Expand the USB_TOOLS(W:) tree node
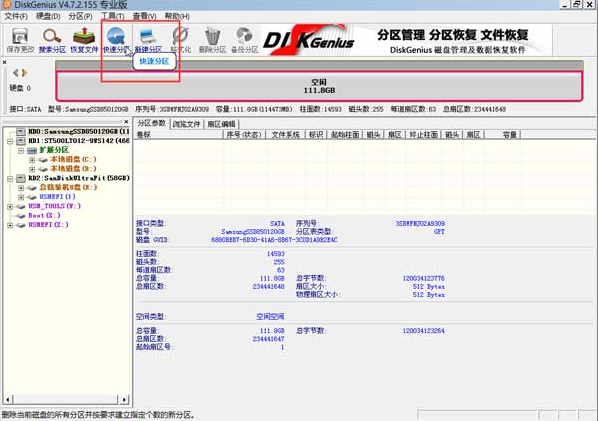This screenshot has height=421, width=598. pyautogui.click(x=10, y=206)
